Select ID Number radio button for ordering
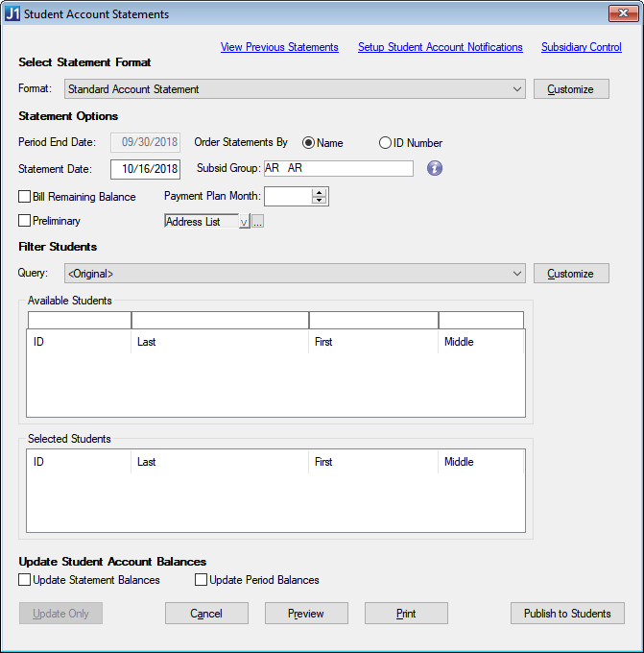Screen dimensions: 644x653 [x=386, y=143]
